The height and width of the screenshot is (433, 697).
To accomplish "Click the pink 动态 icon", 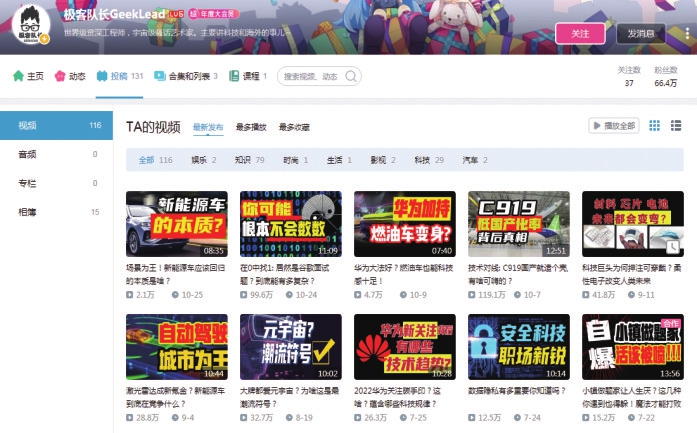I will pos(60,76).
